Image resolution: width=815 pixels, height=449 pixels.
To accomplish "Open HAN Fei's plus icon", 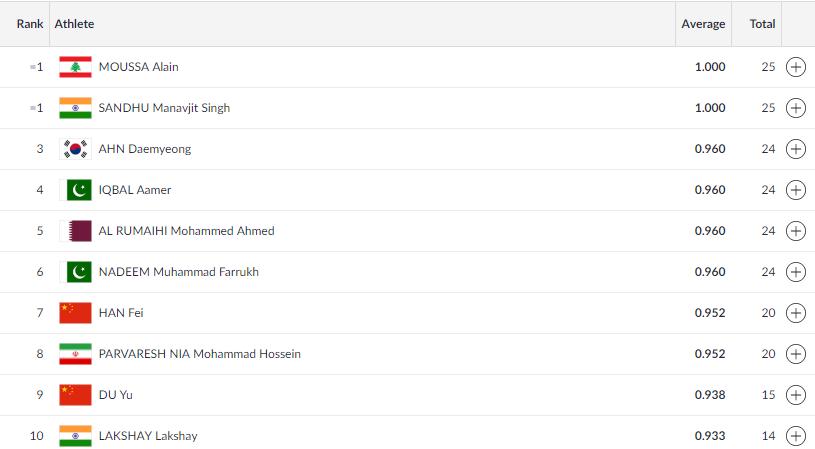I will [795, 313].
